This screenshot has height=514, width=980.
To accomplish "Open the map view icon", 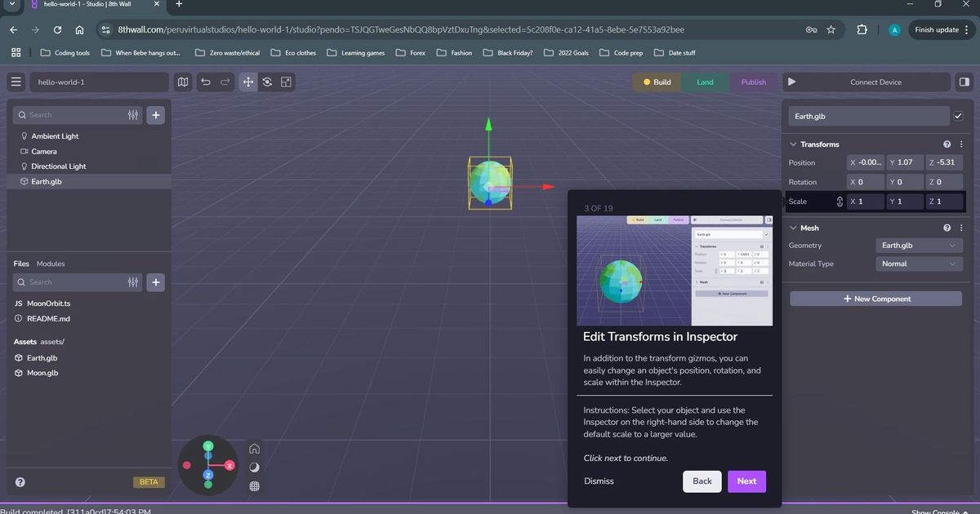I will (x=183, y=82).
